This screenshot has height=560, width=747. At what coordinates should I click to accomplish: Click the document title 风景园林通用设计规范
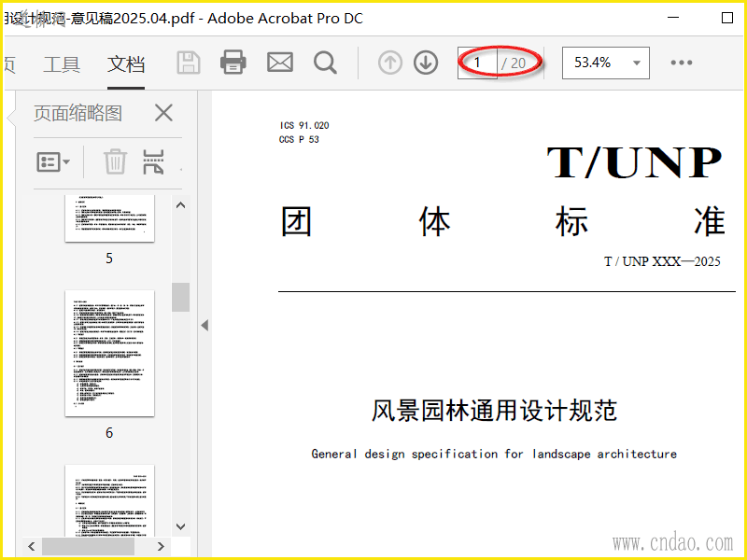click(494, 411)
